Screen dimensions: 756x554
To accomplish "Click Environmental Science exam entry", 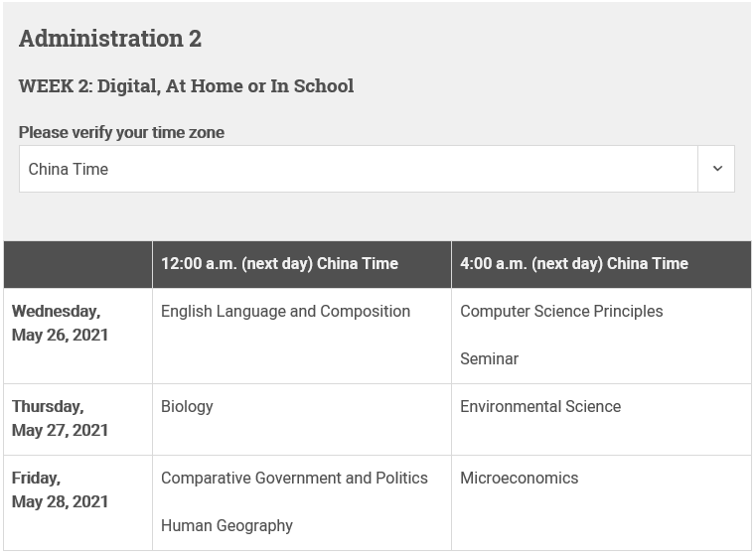I will click(x=540, y=407).
